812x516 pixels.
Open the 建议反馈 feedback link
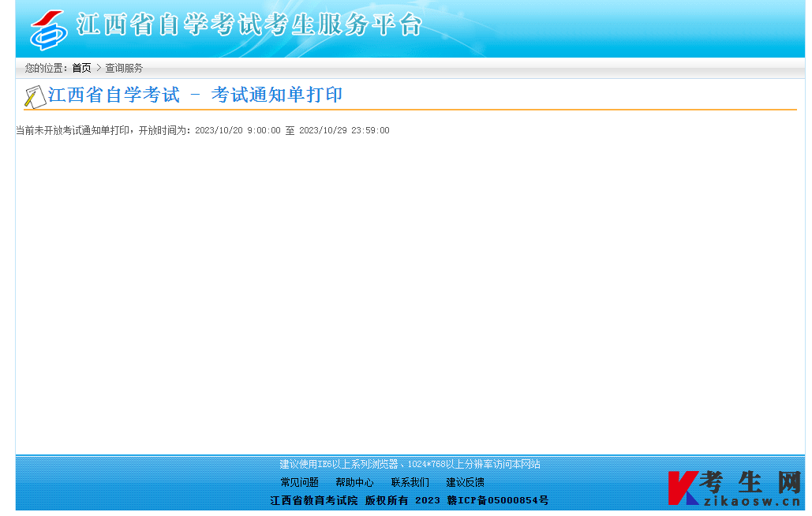tap(465, 482)
